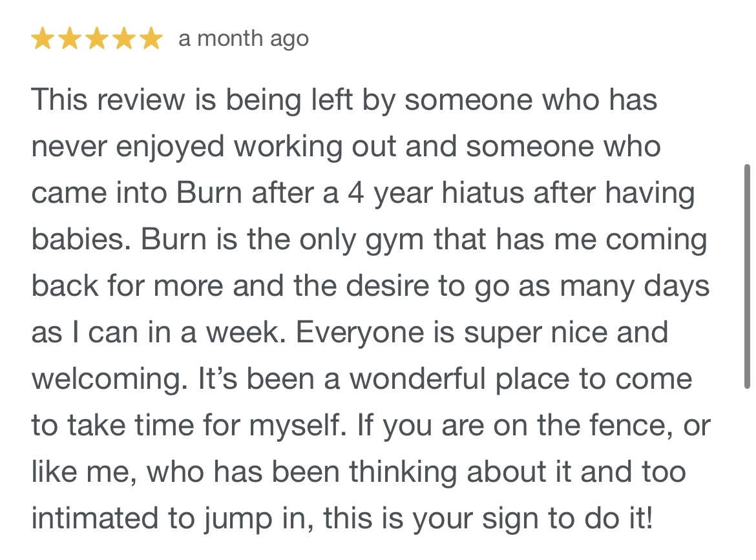Click the fifth gold star

click(x=151, y=39)
